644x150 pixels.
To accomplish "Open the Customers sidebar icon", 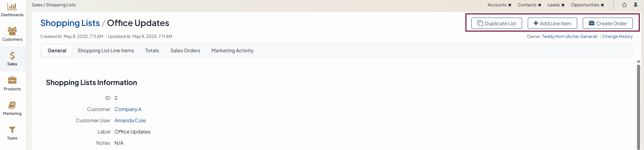I will tap(12, 31).
